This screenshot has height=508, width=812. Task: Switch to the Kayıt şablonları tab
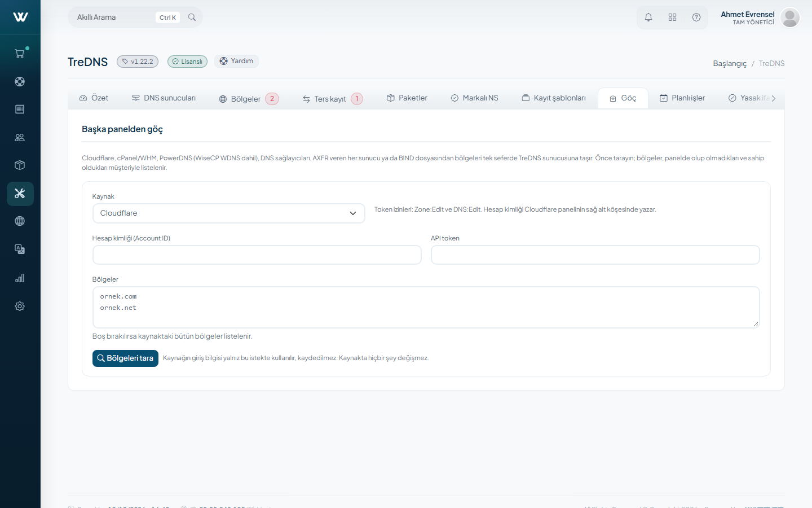tap(553, 98)
